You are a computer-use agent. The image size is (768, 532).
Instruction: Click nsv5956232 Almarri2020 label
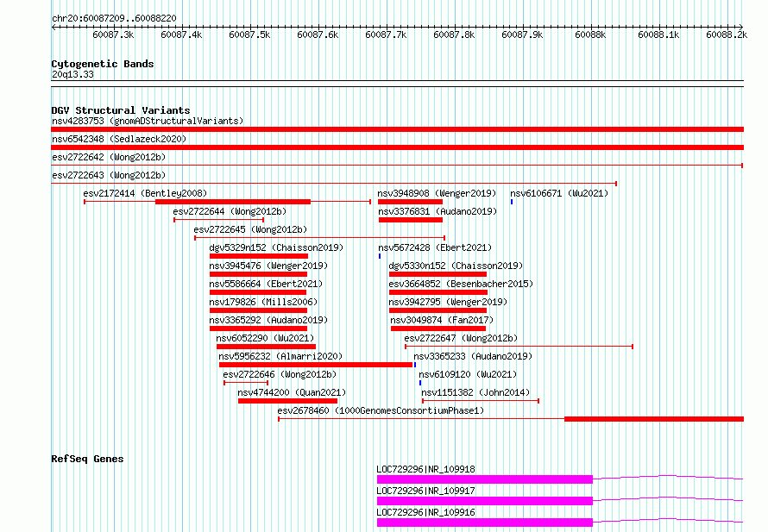tap(280, 356)
